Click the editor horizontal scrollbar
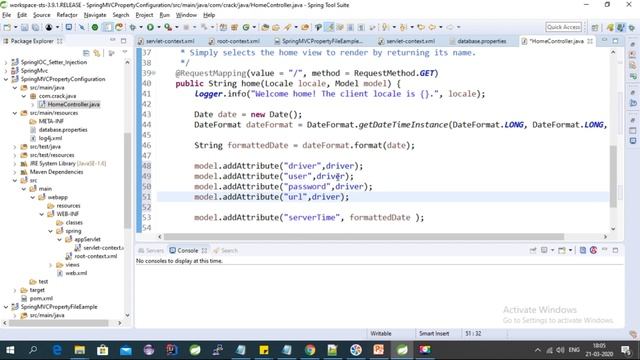Viewport: 640px width, 360px height. click(x=364, y=237)
